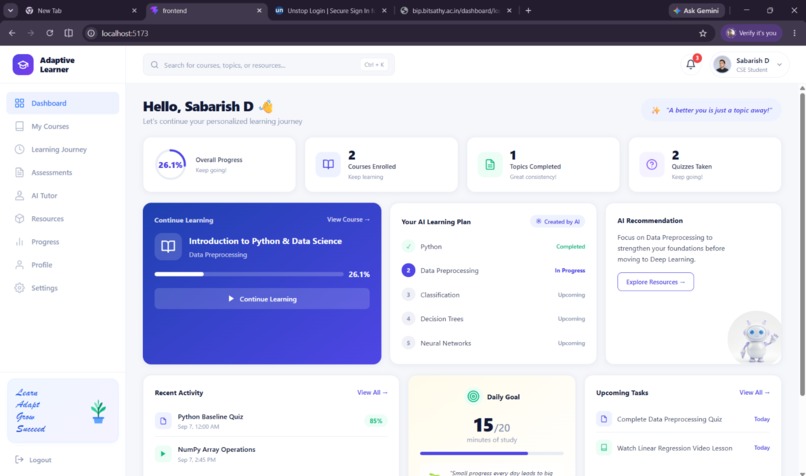This screenshot has width=806, height=476.
Task: Open a new browser tab with plus
Action: tap(528, 10)
